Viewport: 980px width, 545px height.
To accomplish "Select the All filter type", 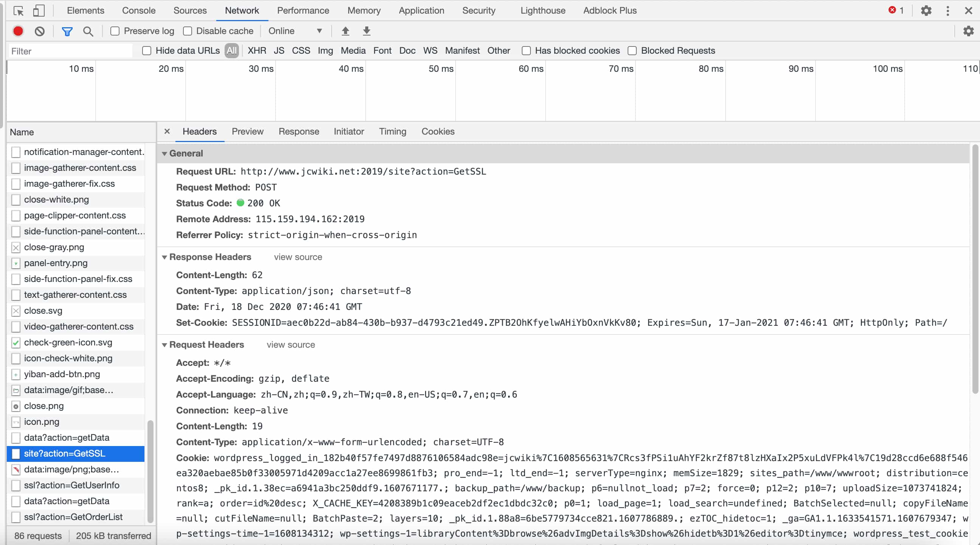I will point(231,51).
